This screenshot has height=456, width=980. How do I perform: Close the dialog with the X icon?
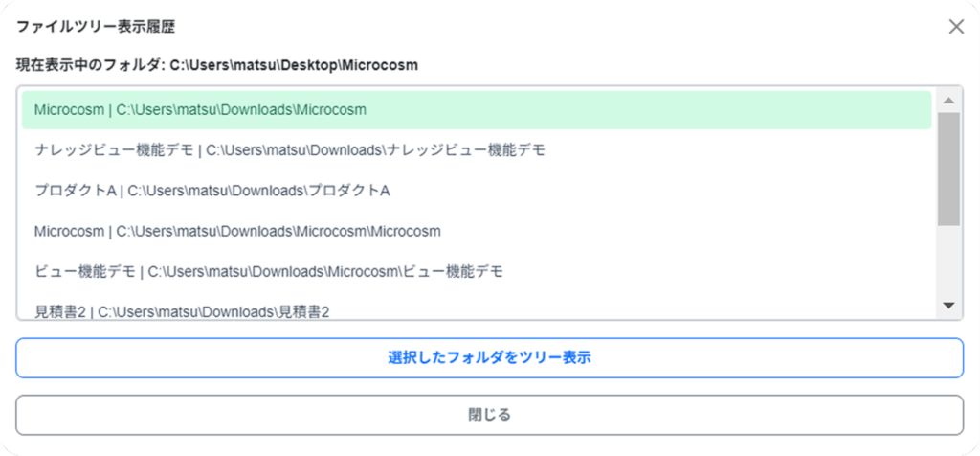click(x=956, y=27)
